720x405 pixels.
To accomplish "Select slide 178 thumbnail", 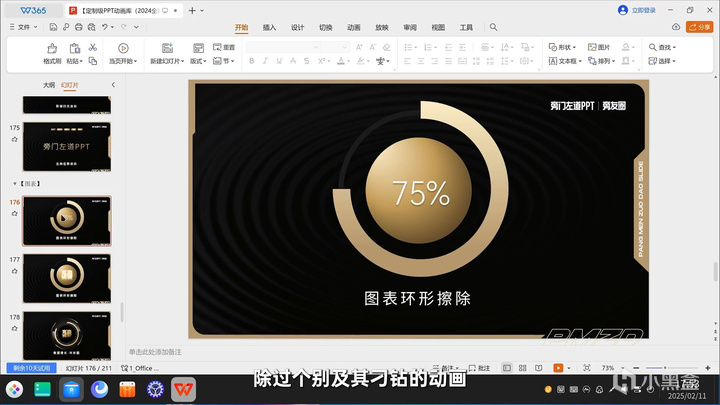I will (x=67, y=335).
